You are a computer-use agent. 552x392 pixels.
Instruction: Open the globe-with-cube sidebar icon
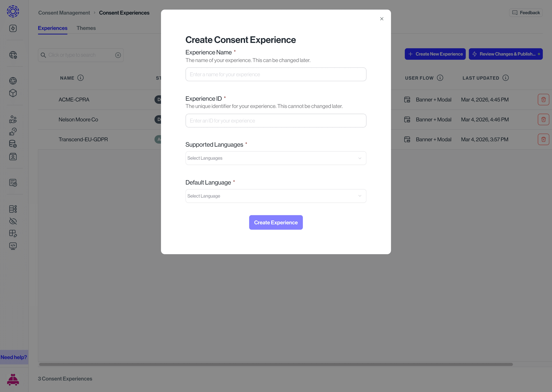tap(13, 55)
